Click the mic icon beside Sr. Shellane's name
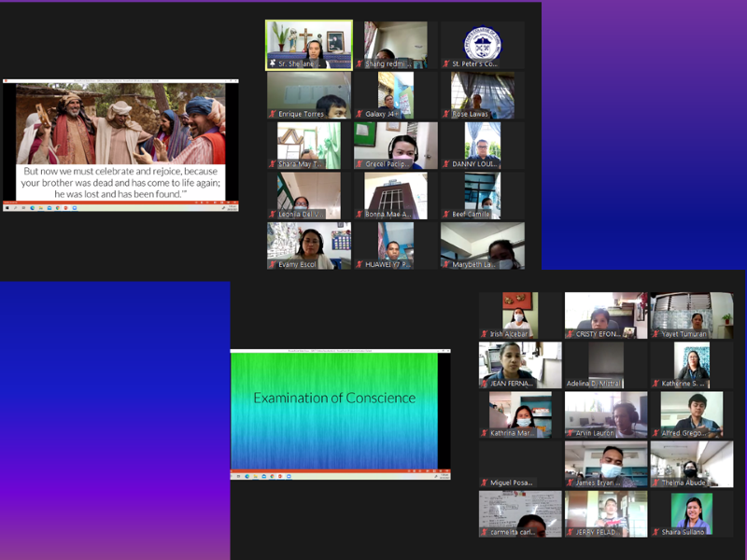747x560 pixels. 273,63
